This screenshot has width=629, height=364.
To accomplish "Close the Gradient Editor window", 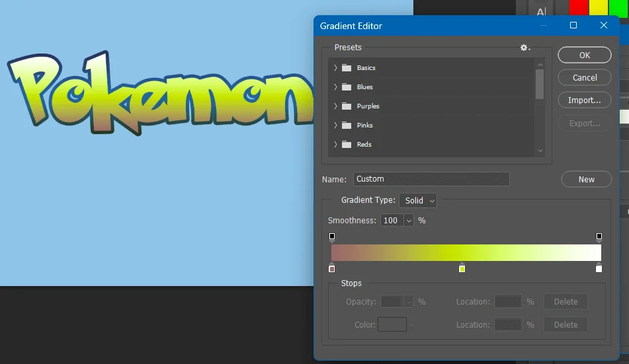I will (604, 25).
